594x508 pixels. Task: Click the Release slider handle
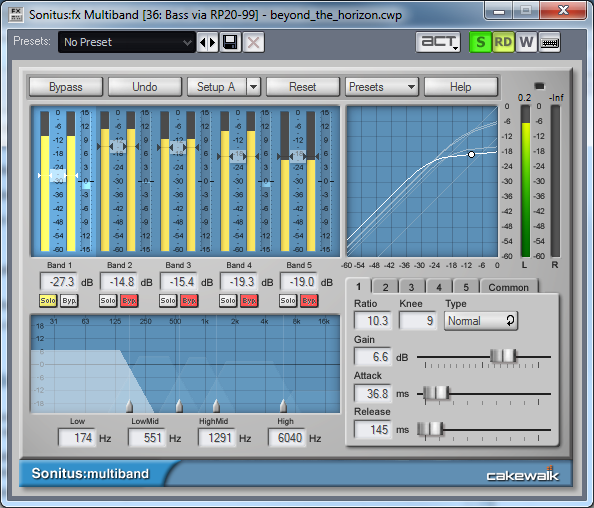coord(430,429)
